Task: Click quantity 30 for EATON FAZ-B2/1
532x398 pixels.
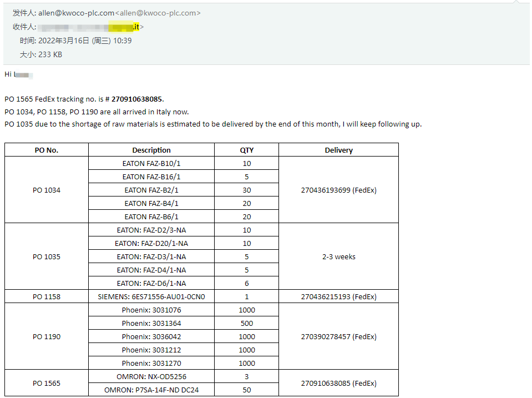Action: pyautogui.click(x=247, y=190)
